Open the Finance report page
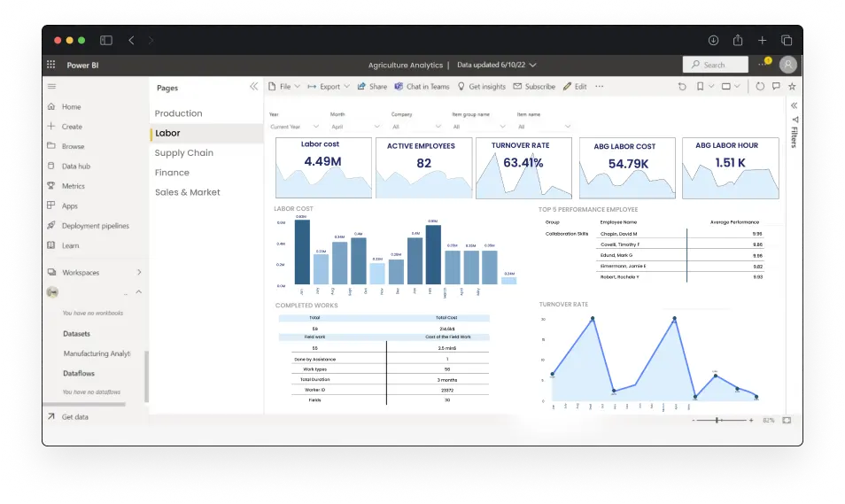 click(x=172, y=173)
